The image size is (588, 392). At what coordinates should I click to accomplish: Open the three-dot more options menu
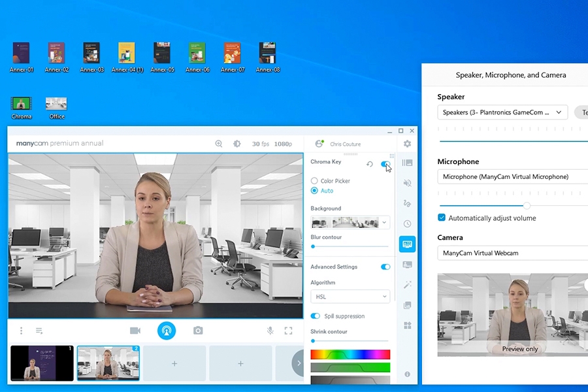[x=22, y=331]
